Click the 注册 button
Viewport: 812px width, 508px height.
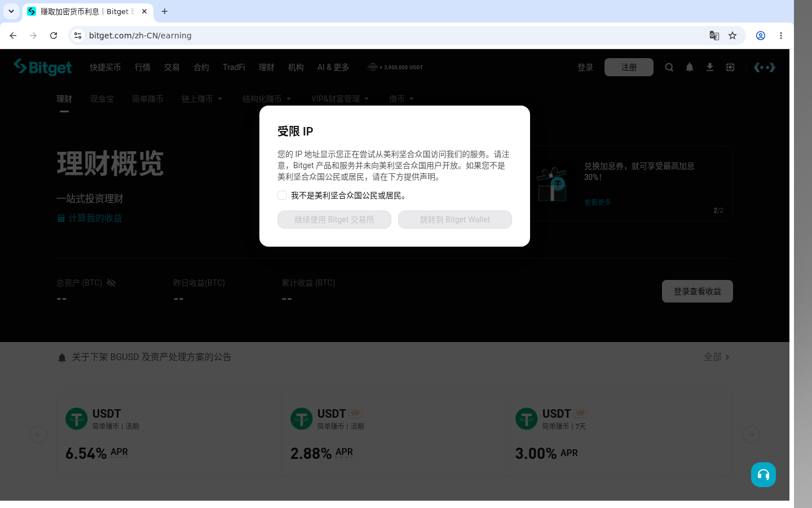pyautogui.click(x=629, y=67)
